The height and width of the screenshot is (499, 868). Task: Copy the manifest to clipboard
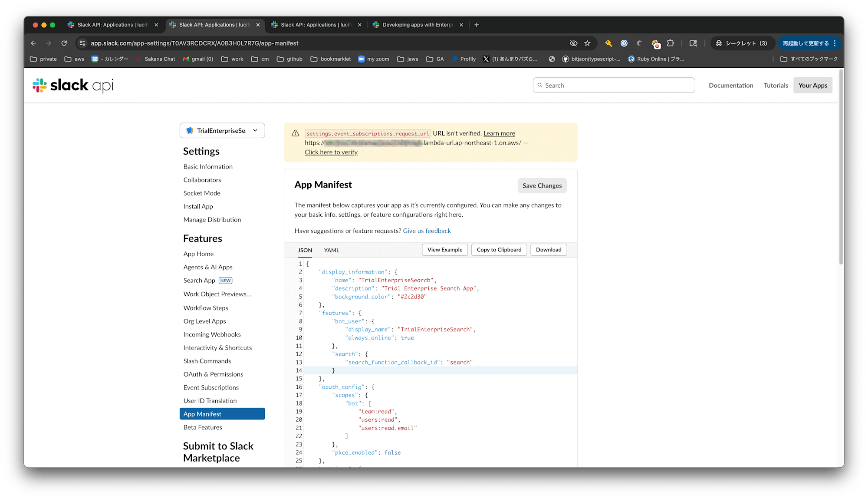pyautogui.click(x=499, y=250)
